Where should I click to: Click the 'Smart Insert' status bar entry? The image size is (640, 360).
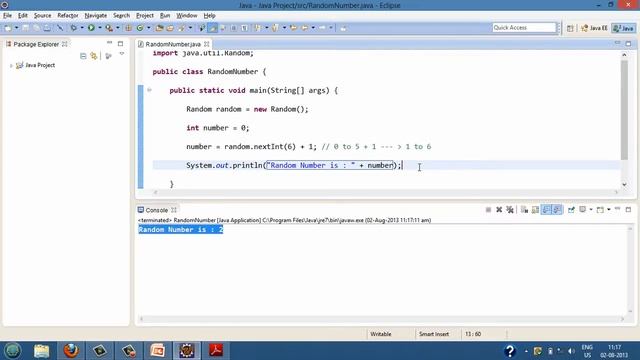[434, 334]
